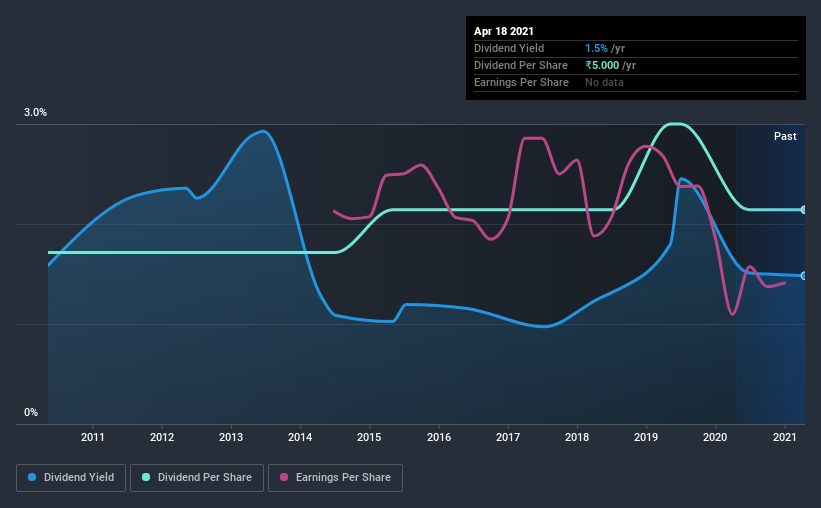Click the 2014 year label on axis
This screenshot has width=821, height=508.
[x=300, y=437]
